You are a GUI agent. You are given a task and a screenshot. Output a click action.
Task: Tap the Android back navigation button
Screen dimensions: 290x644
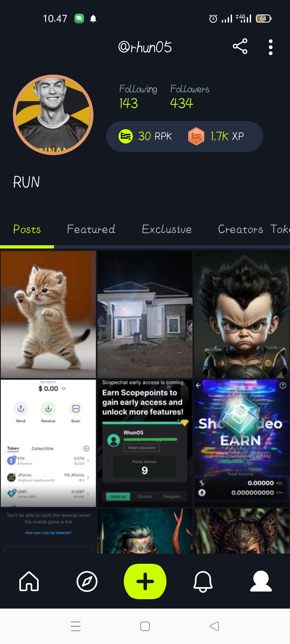coord(214,626)
